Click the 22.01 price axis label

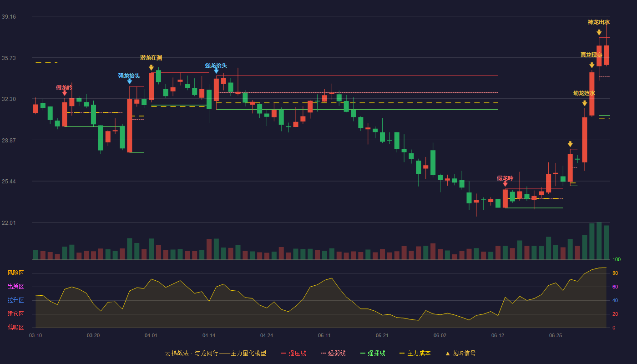[x=9, y=223]
